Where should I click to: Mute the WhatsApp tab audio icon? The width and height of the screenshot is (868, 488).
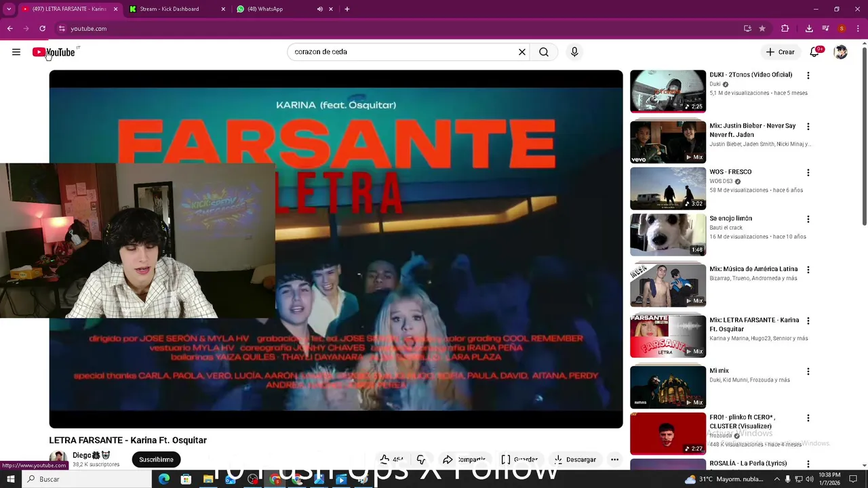coord(320,9)
